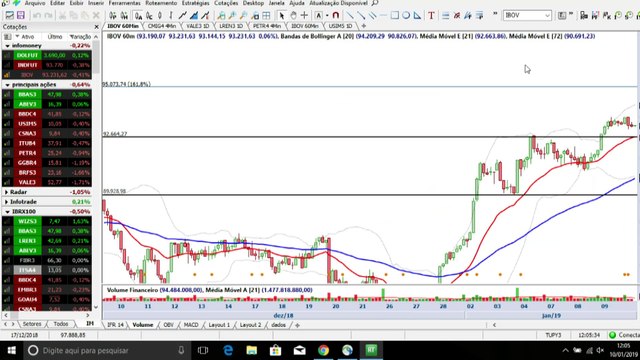
Task: Select the Setores quotes tab
Action: pos(31,324)
